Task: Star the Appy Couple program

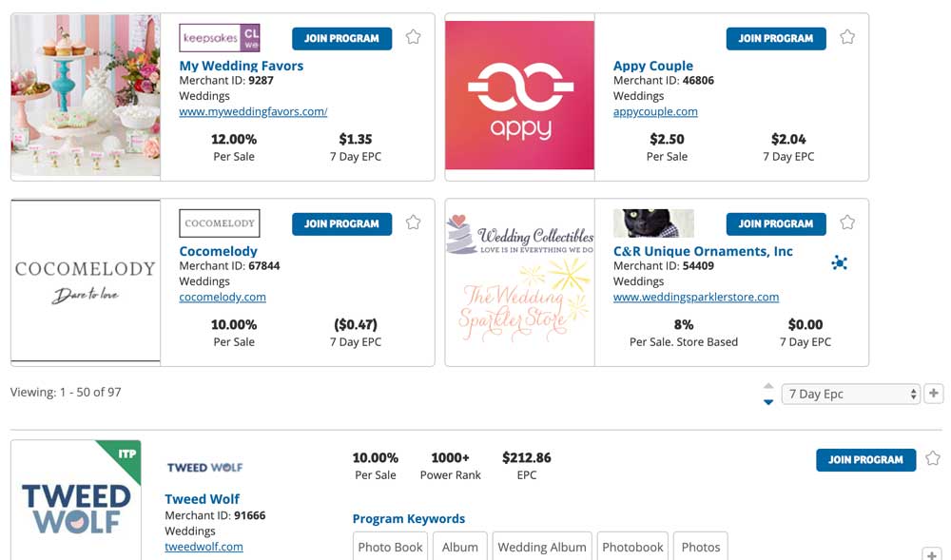Action: pos(847,37)
